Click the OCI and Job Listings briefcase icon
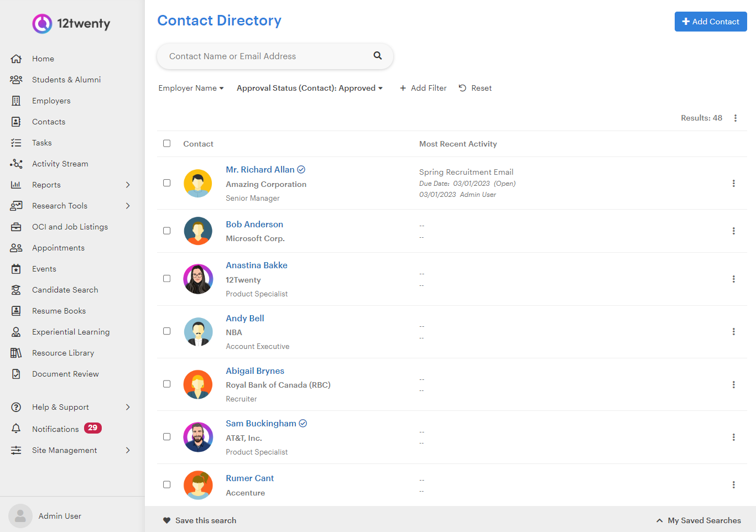 click(16, 227)
